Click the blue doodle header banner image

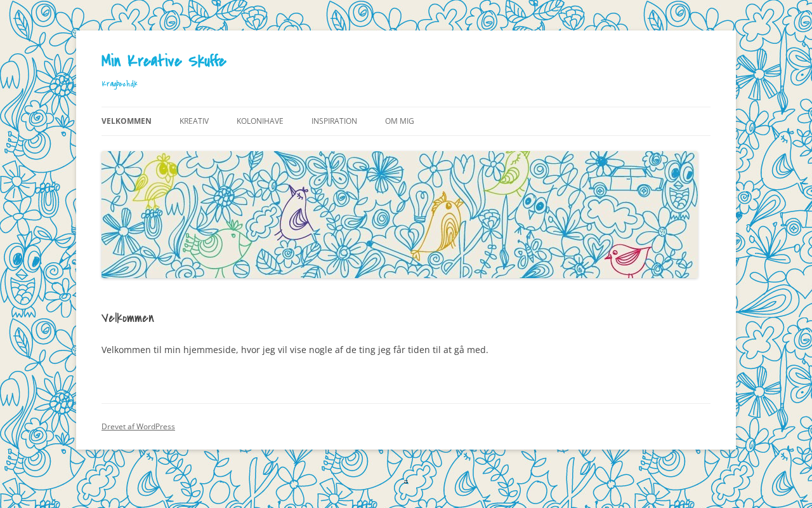400,215
